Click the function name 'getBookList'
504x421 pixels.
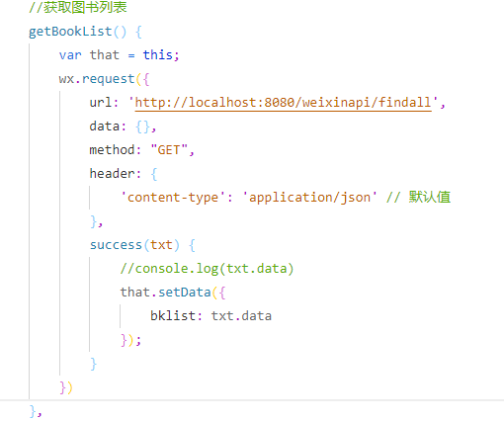[x=70, y=32]
